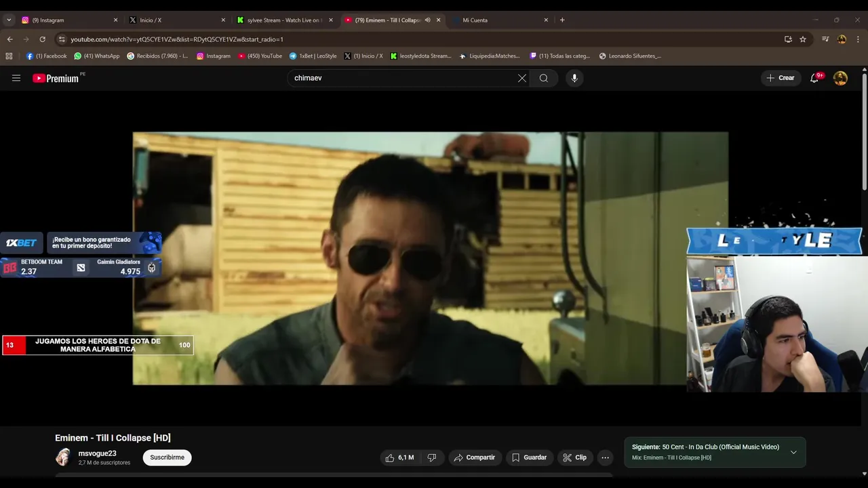Like the video with 6,1 M likes

399,457
